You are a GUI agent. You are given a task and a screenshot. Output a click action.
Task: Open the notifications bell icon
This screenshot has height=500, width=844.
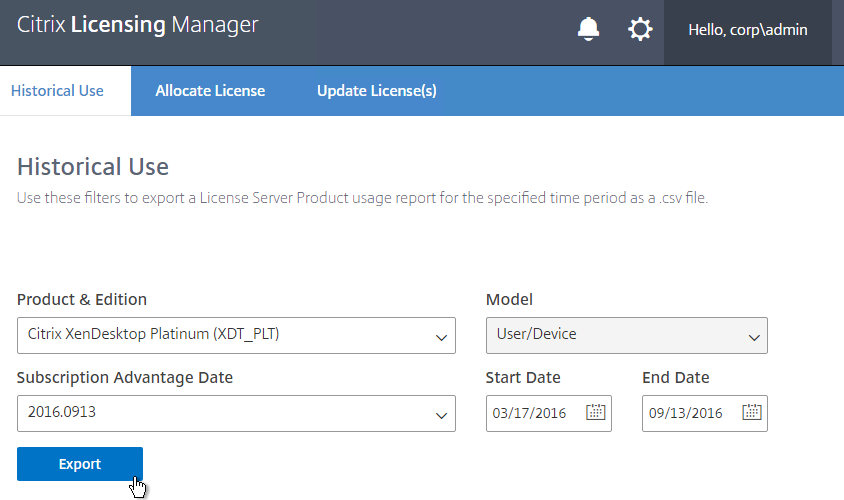[588, 29]
